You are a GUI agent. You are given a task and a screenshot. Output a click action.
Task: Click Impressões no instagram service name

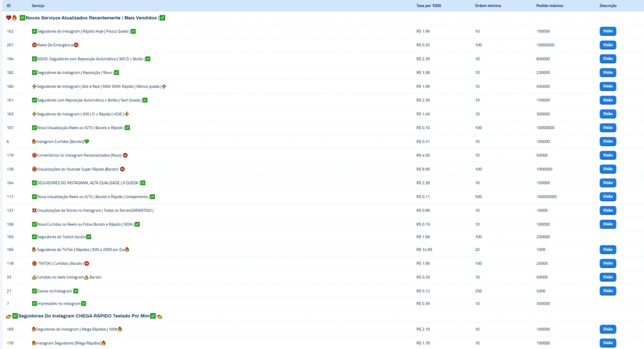click(x=59, y=303)
